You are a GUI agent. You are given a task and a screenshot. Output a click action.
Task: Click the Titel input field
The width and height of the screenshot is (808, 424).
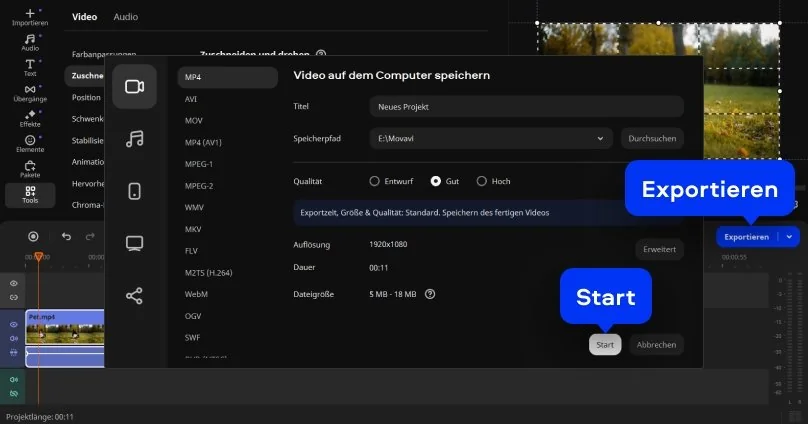tap(525, 106)
